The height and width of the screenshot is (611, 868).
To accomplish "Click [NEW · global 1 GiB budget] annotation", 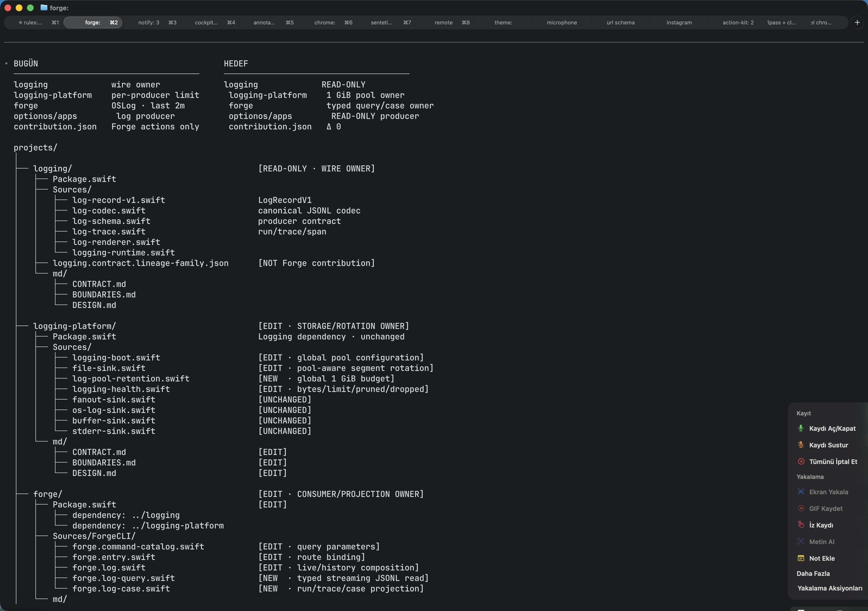I will click(327, 379).
